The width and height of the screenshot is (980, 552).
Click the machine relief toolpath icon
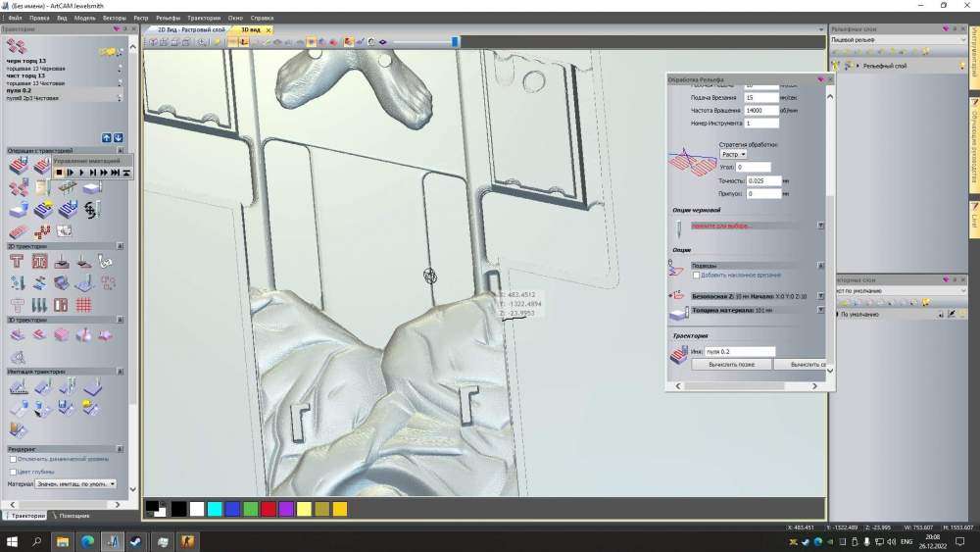pos(18,335)
